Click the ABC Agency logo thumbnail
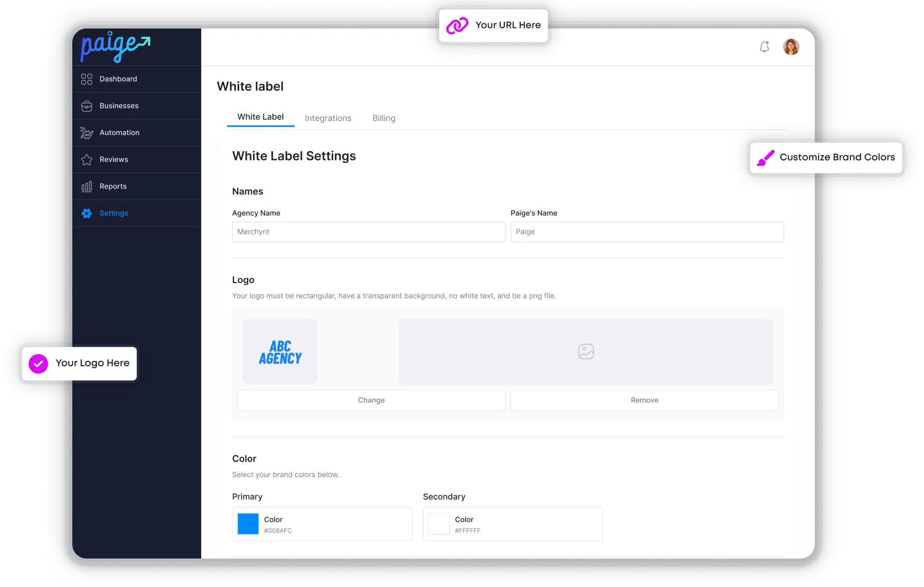 pos(280,352)
